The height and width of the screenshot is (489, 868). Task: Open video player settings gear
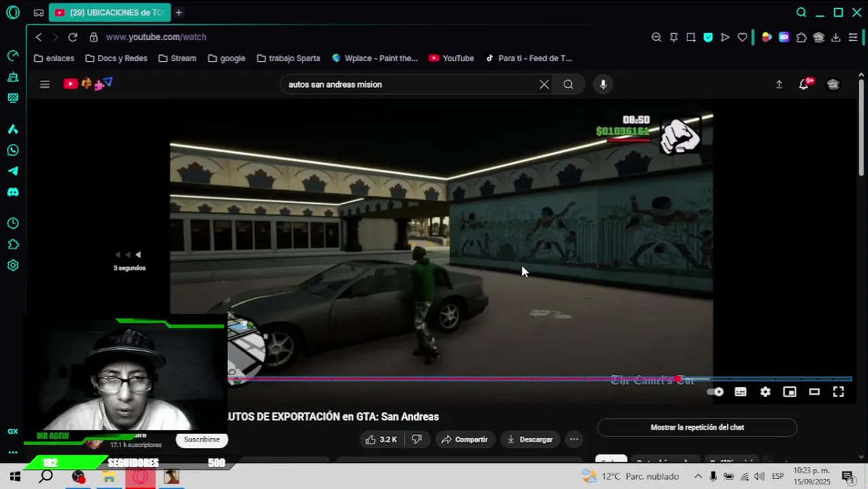pos(765,392)
